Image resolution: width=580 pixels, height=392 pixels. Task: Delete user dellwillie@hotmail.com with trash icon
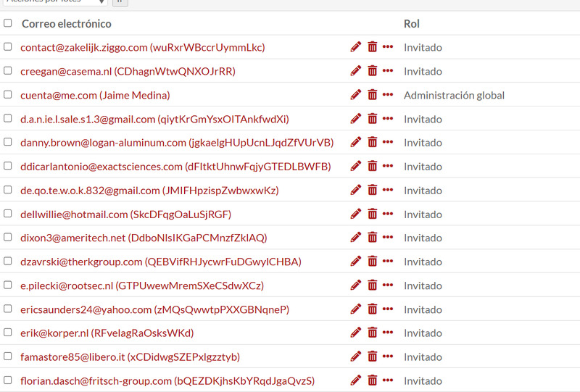[x=373, y=214]
